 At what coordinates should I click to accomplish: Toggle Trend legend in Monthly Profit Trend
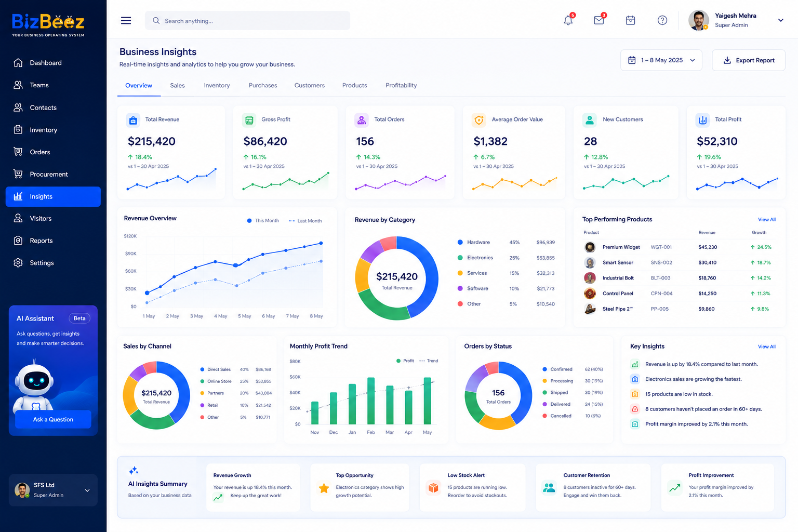(x=429, y=361)
